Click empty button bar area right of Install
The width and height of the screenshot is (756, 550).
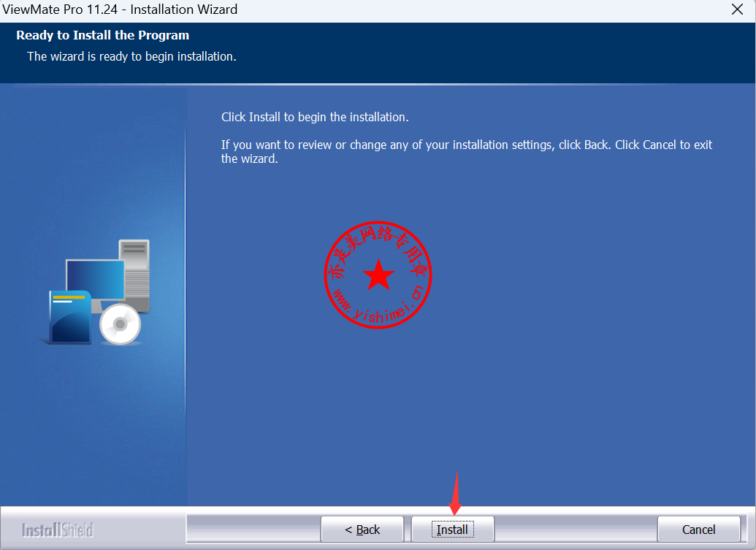[x=576, y=530]
